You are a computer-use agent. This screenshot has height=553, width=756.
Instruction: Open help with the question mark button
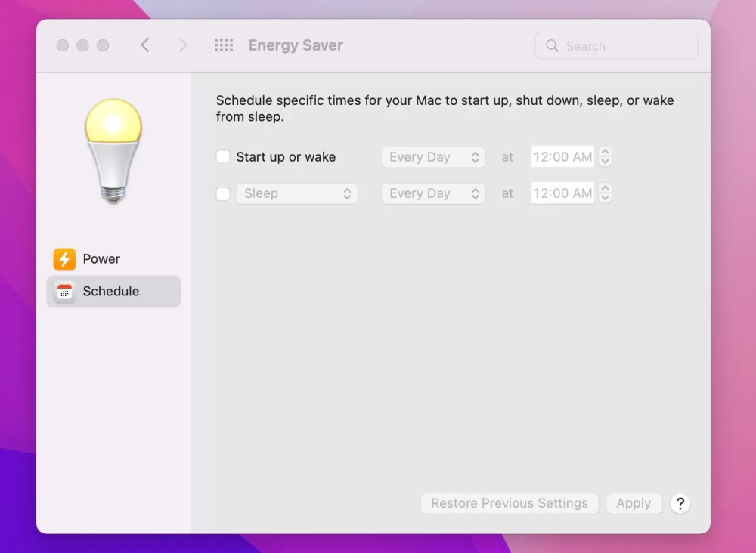[x=680, y=504]
